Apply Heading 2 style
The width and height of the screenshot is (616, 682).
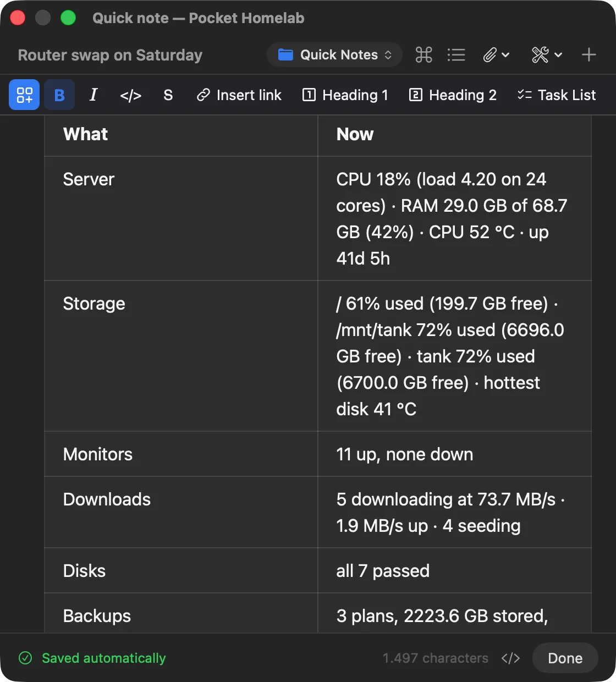(453, 95)
